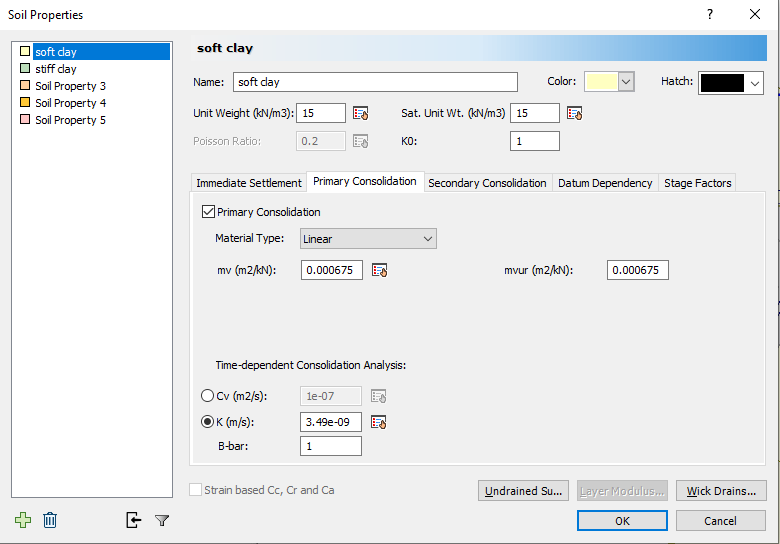Expand the Color dropdown arrow

626,82
